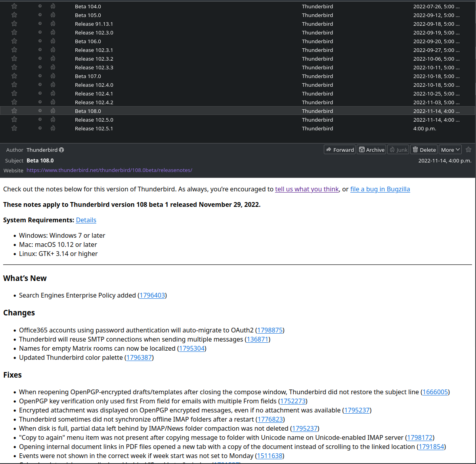Star message using header star icon
This screenshot has width=476, height=464.
pos(468,150)
